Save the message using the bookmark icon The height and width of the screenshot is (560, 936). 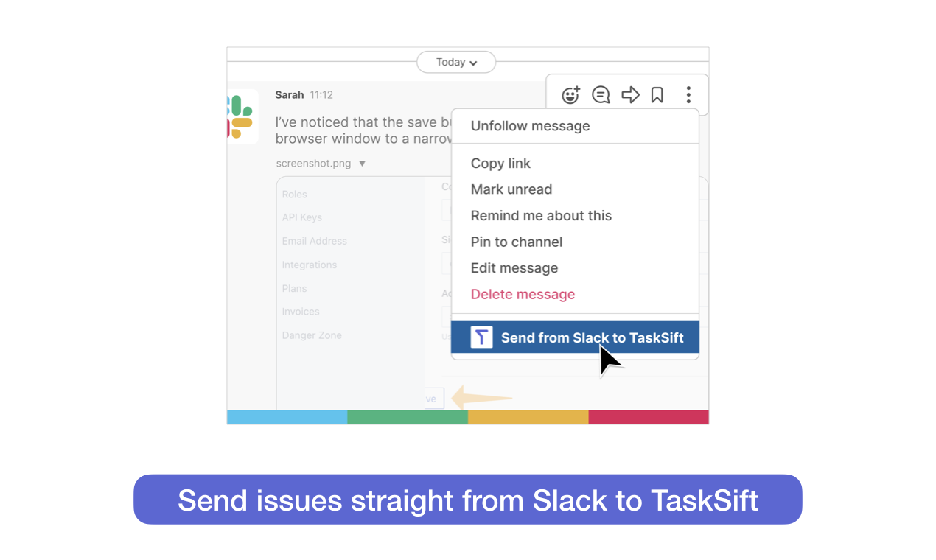coord(657,94)
